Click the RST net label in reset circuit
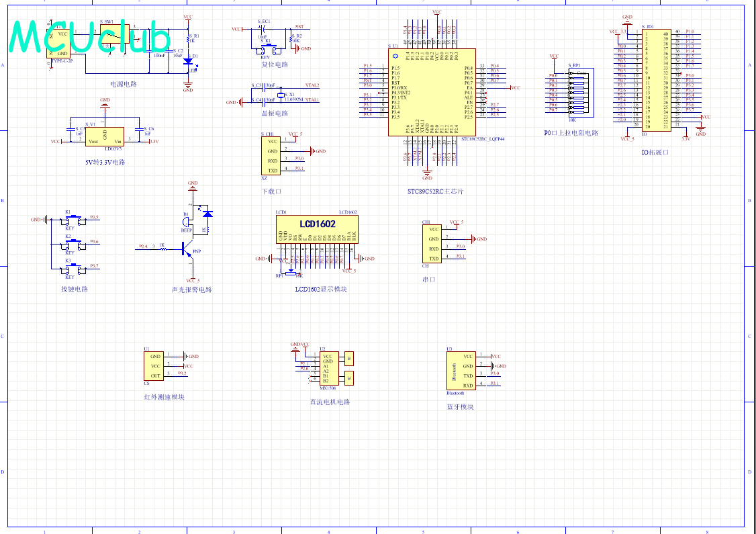 point(299,27)
